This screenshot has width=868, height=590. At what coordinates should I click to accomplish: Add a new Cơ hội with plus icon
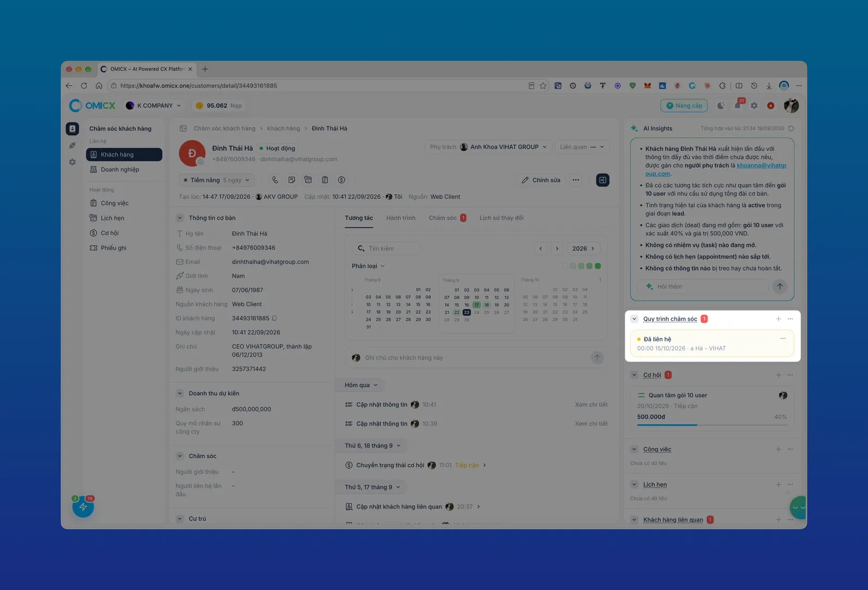point(778,375)
